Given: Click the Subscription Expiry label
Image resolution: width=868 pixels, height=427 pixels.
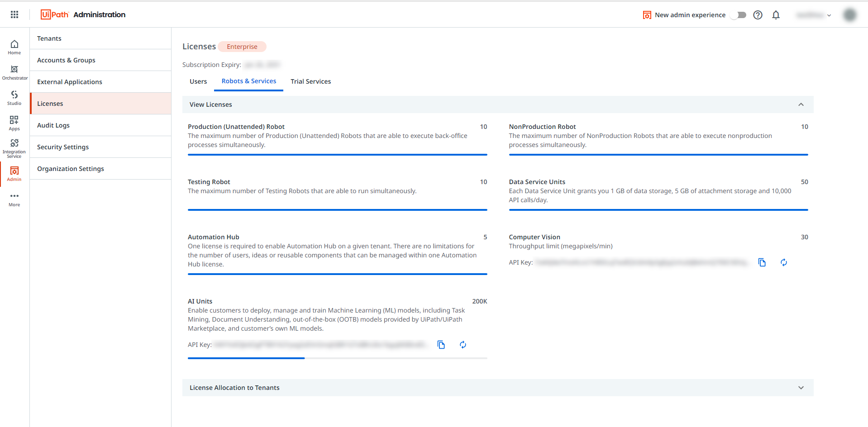Looking at the screenshot, I should (x=212, y=65).
